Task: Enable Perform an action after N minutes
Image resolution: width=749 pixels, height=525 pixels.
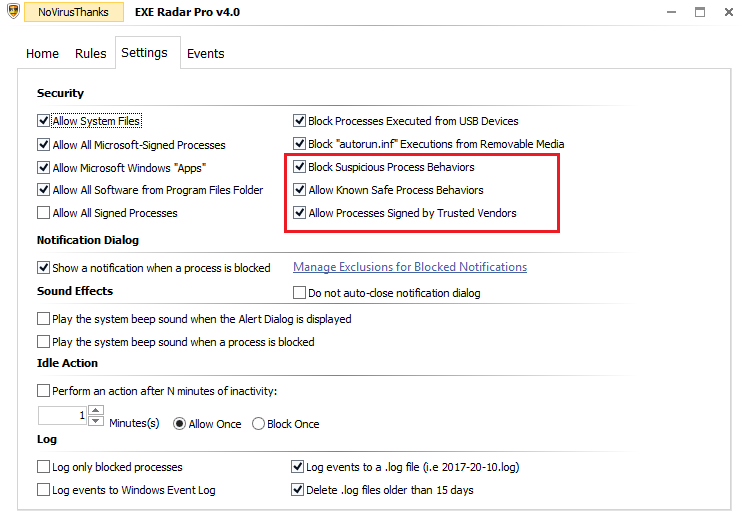Action: click(x=43, y=390)
